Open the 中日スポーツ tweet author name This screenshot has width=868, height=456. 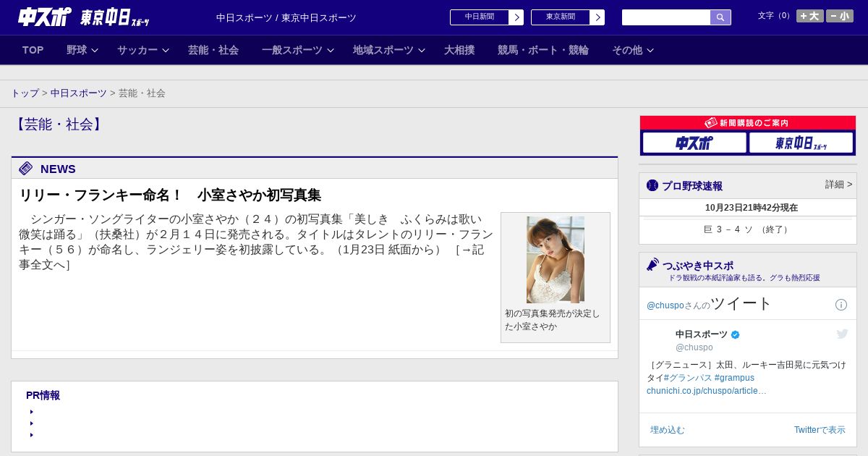[702, 334]
